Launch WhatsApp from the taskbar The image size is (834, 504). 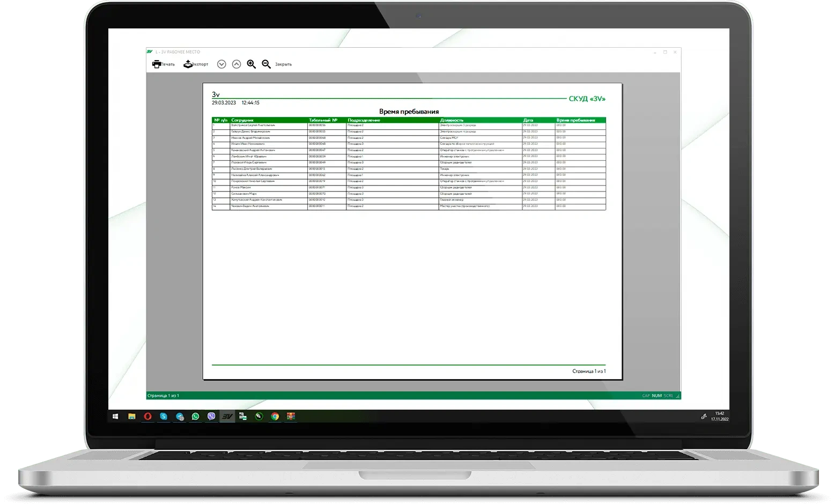click(196, 416)
